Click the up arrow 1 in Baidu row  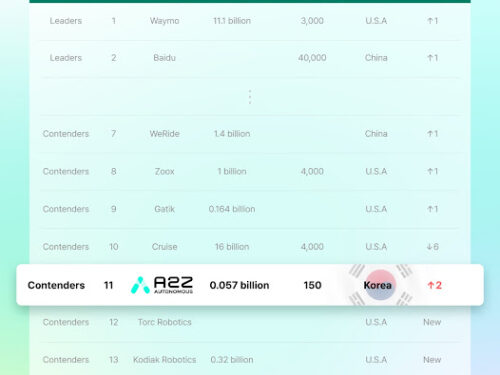(x=433, y=58)
